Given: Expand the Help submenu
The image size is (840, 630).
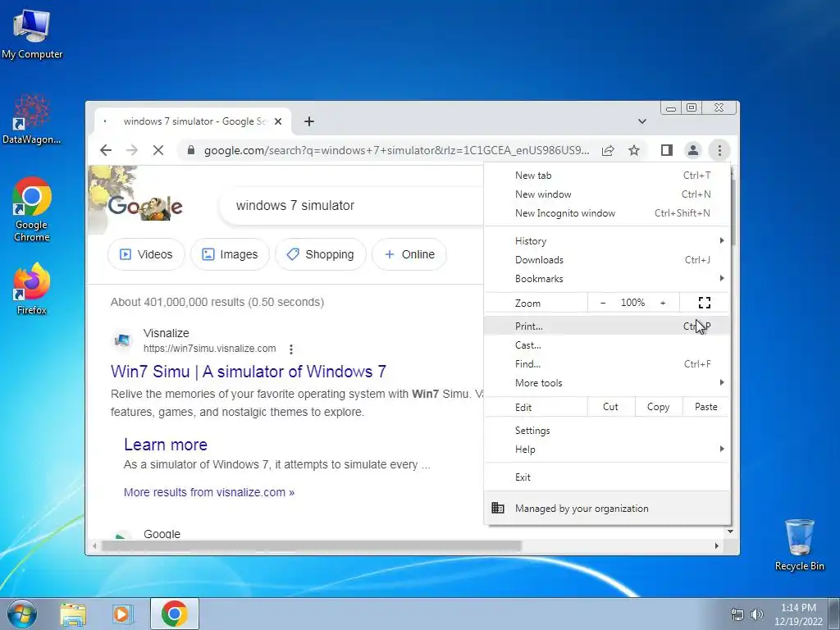Looking at the screenshot, I should (x=607, y=449).
